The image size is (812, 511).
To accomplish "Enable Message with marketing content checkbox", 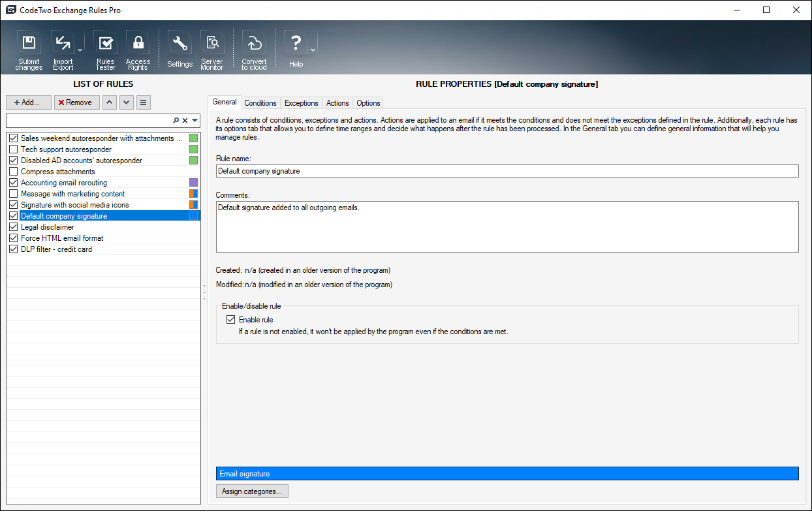I will click(14, 194).
